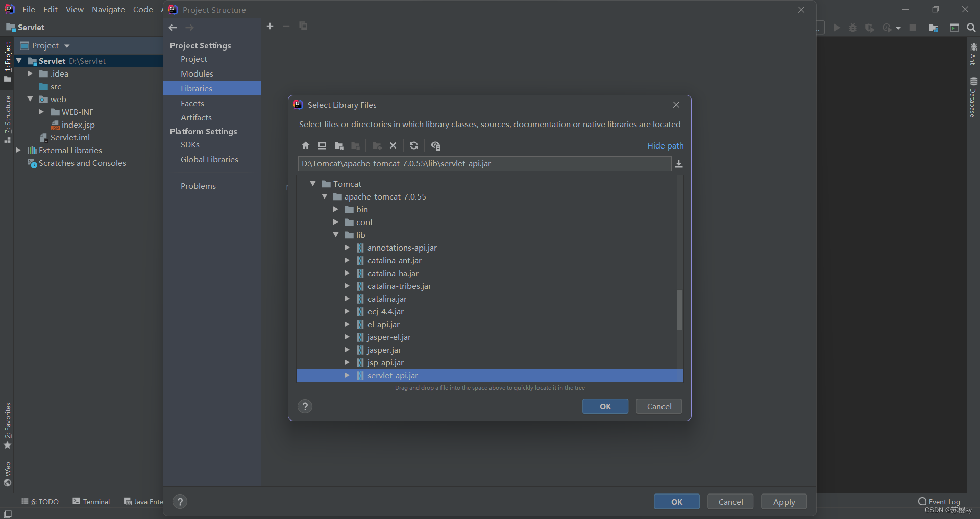The image size is (980, 519).
Task: Open the Navigate menu
Action: (108, 10)
